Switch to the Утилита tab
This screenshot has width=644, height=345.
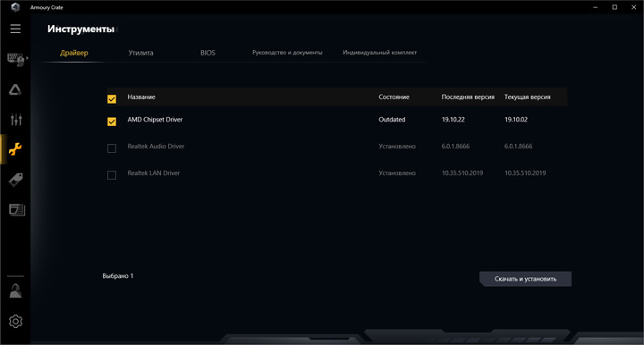click(141, 53)
